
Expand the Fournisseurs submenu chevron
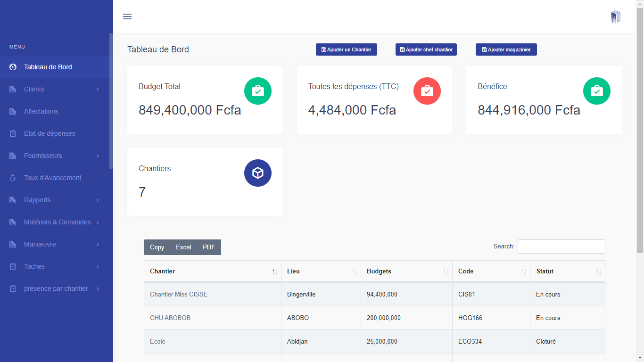tap(98, 156)
